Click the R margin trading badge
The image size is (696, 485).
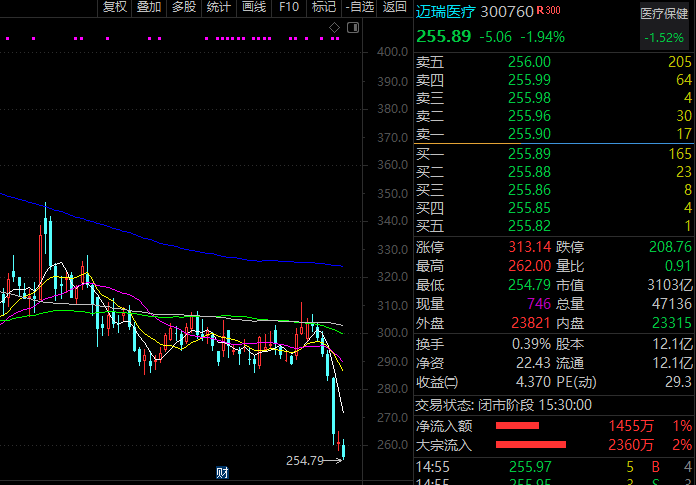[540, 10]
